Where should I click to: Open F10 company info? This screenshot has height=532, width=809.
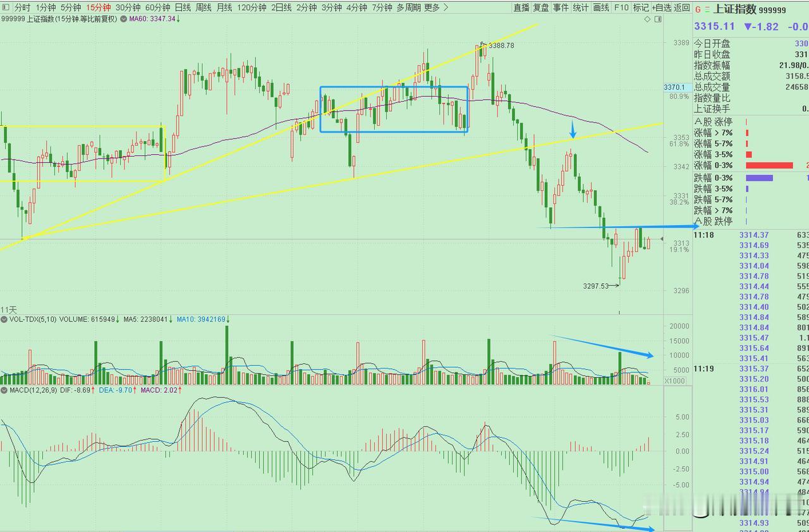(621, 8)
